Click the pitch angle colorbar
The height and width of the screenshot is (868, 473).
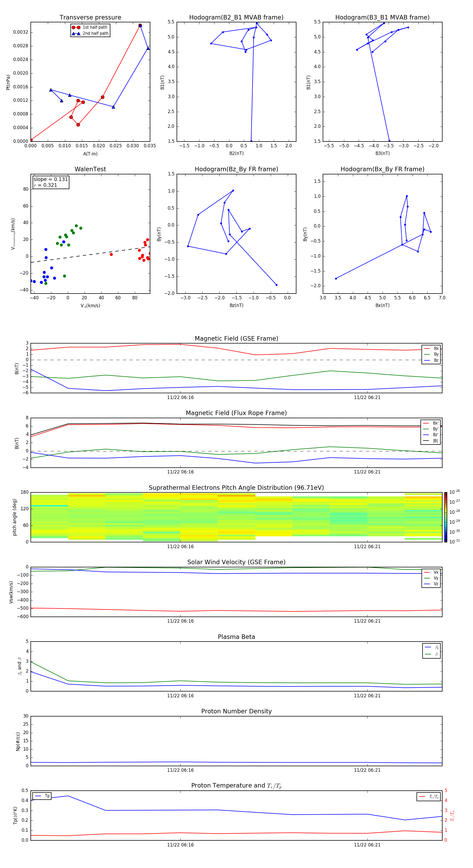click(x=446, y=517)
